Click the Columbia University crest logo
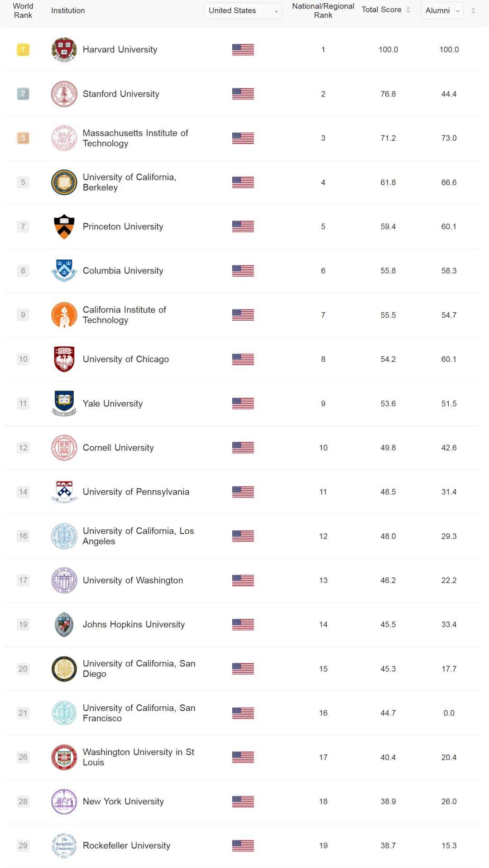Image resolution: width=489 pixels, height=868 pixels. pos(64,270)
